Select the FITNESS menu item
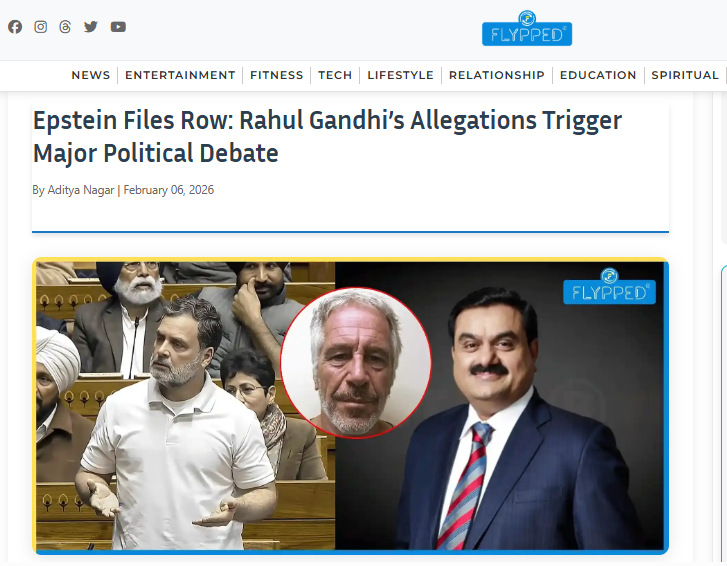 click(x=276, y=75)
